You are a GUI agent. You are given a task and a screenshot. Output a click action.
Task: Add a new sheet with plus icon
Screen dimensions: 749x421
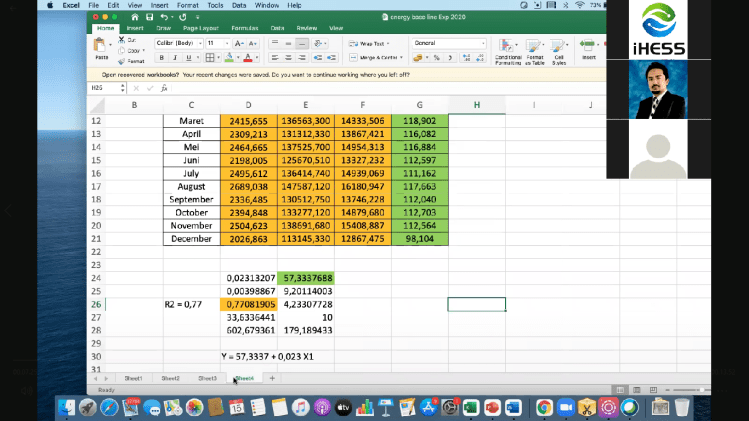click(x=272, y=379)
